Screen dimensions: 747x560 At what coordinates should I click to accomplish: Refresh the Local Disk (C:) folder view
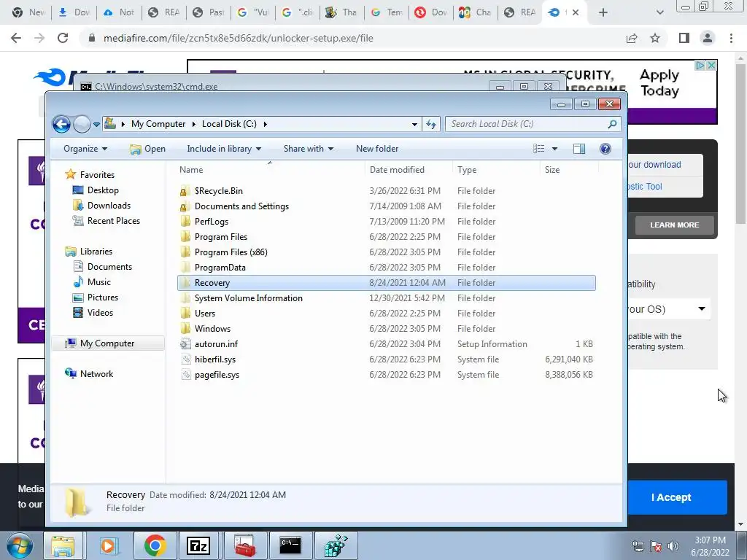tap(431, 124)
